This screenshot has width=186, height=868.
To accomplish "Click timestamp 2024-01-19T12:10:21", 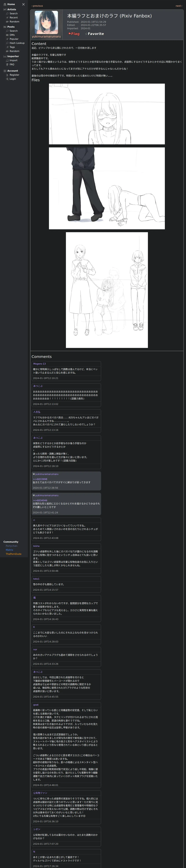I will coord(46,378).
